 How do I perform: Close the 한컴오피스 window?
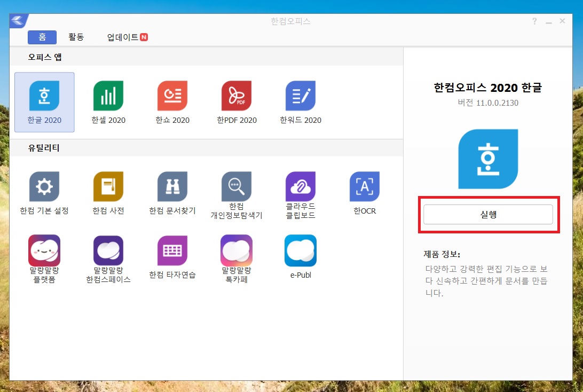click(x=562, y=21)
